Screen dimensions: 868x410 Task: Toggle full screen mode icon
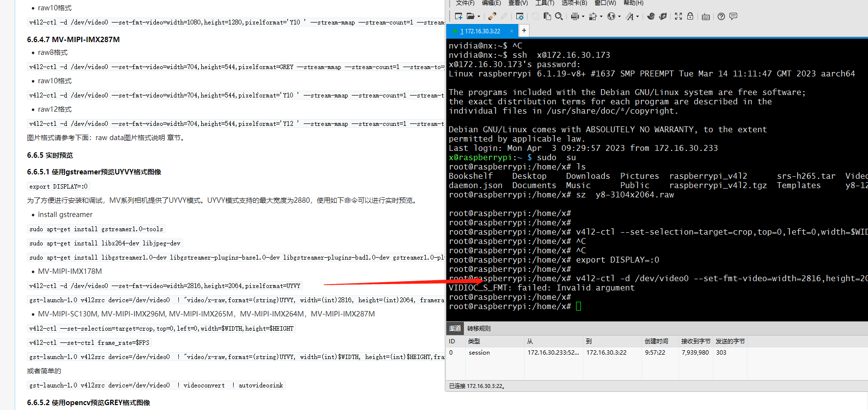tap(678, 16)
